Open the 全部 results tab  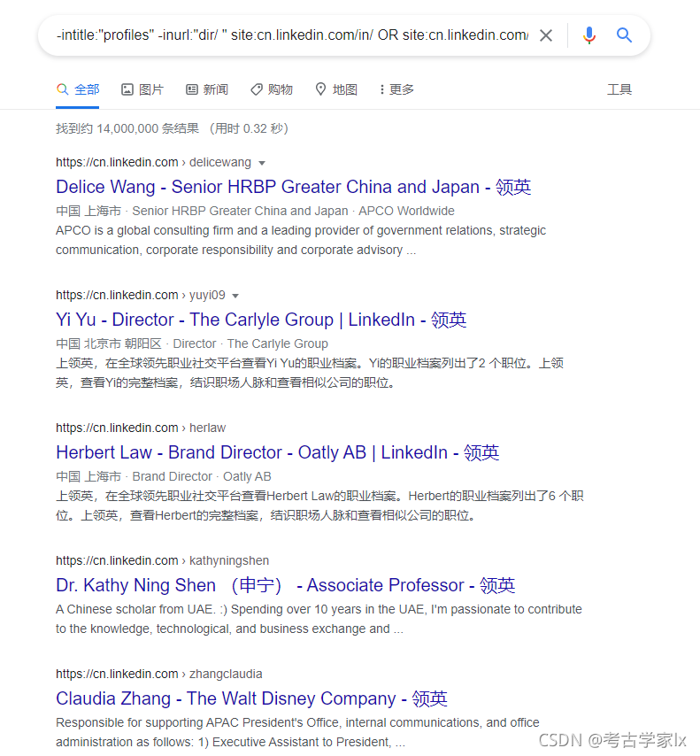78,89
